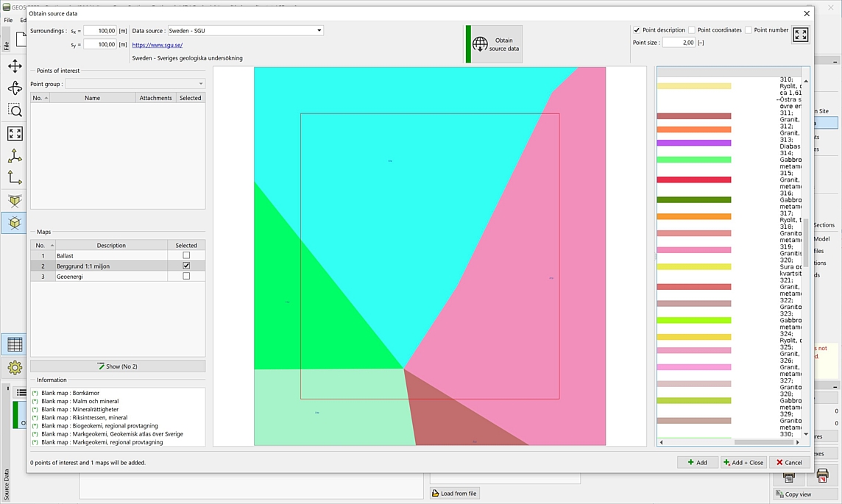Click the purple Diabas legend color swatch

pos(693,143)
